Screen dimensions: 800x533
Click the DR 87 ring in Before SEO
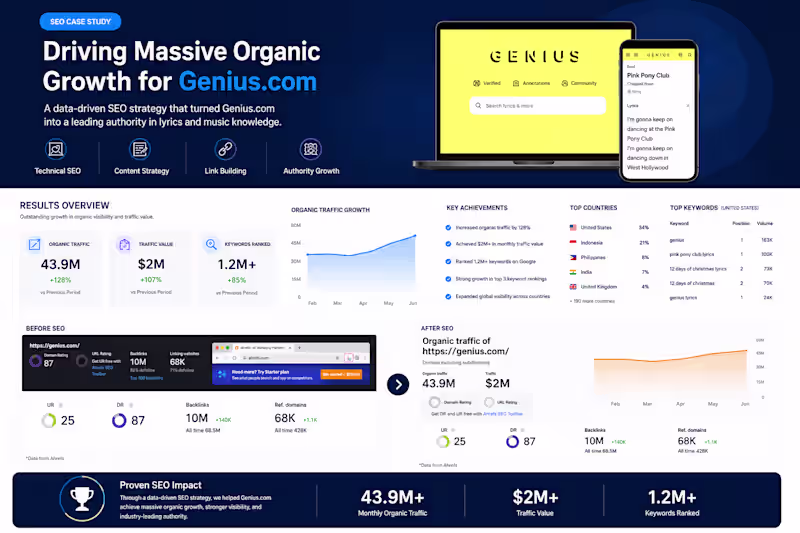pos(119,420)
